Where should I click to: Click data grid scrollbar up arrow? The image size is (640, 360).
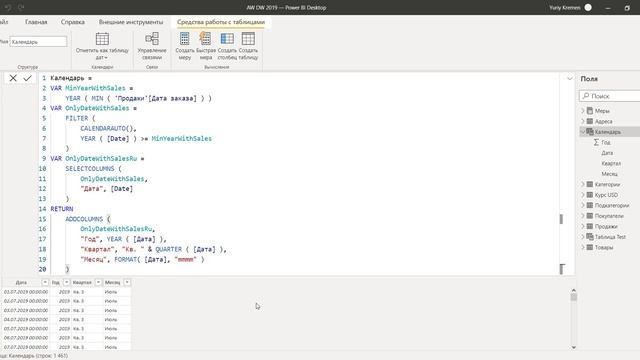(573, 290)
